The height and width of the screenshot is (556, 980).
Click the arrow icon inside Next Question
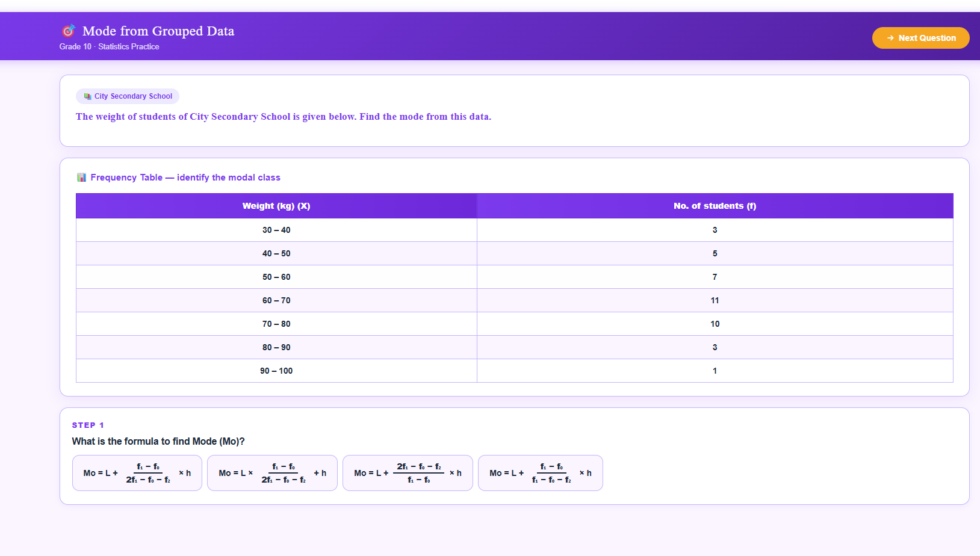(890, 38)
